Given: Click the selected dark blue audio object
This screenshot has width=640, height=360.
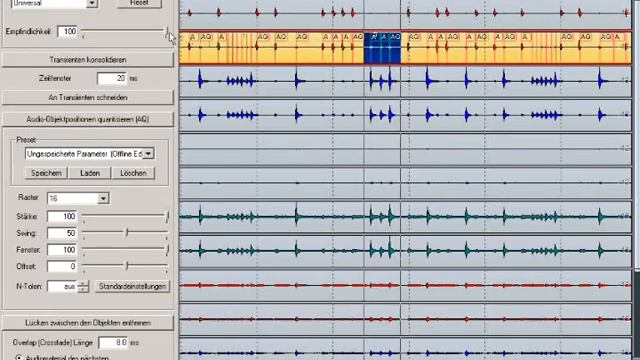Looking at the screenshot, I should point(382,48).
